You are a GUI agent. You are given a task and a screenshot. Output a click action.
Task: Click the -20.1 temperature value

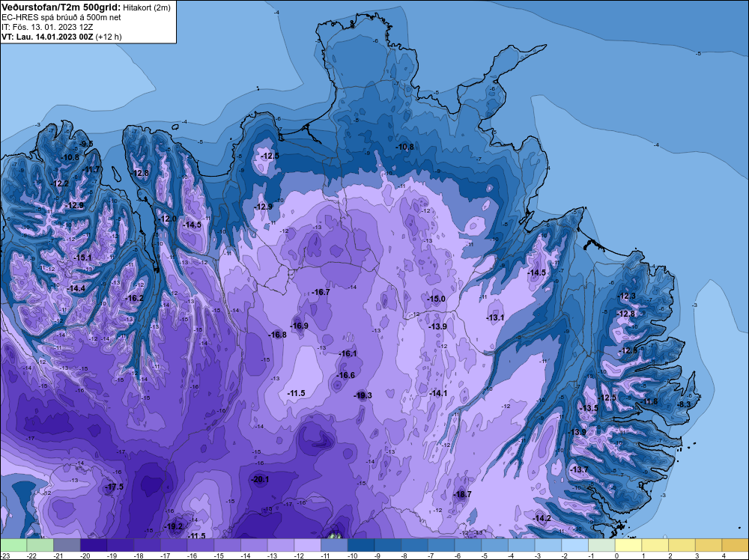260,479
